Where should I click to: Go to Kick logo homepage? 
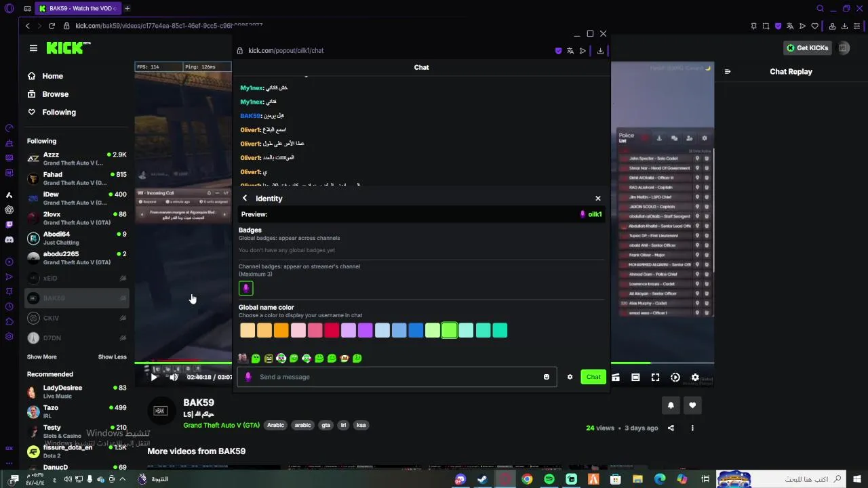click(x=68, y=47)
